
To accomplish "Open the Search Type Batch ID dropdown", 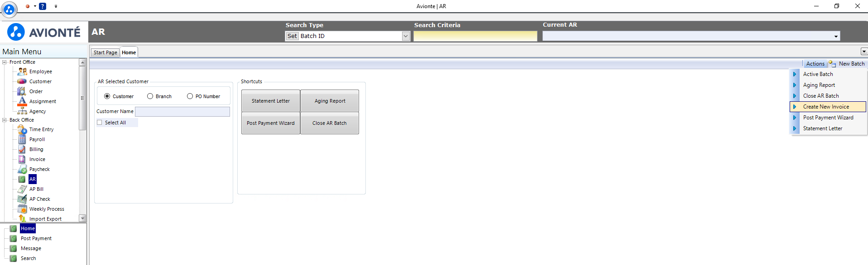I will (406, 36).
